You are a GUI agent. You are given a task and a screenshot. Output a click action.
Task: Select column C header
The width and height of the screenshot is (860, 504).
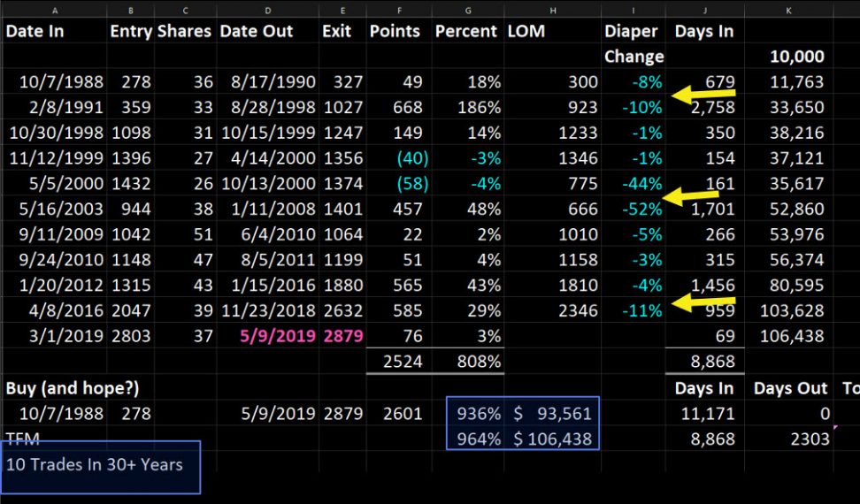point(186,10)
